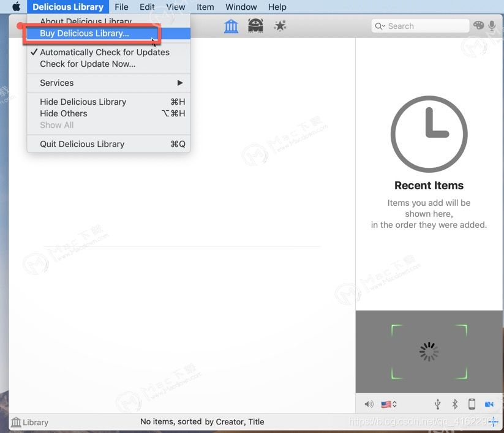Expand the Services submenu
This screenshot has width=504, height=433.
tap(108, 83)
